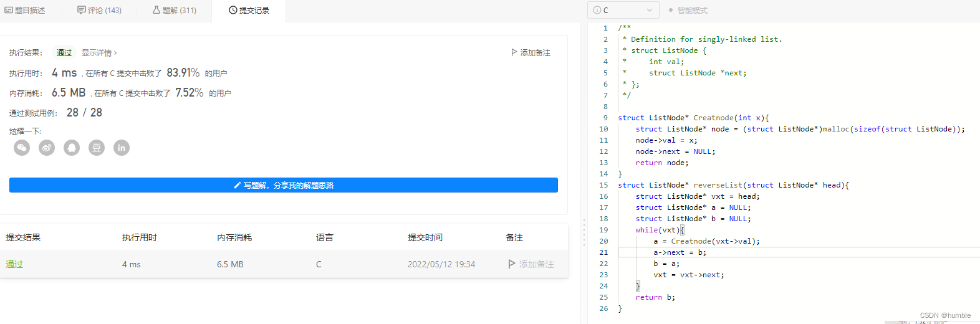Share result via Douban icon
The image size is (980, 324).
coord(97,148)
